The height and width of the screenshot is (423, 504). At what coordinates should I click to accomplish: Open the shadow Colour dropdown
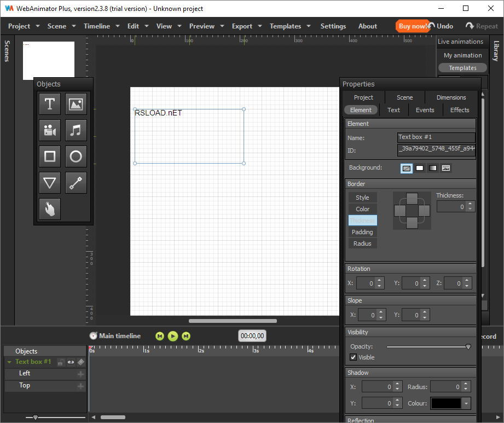click(x=466, y=403)
